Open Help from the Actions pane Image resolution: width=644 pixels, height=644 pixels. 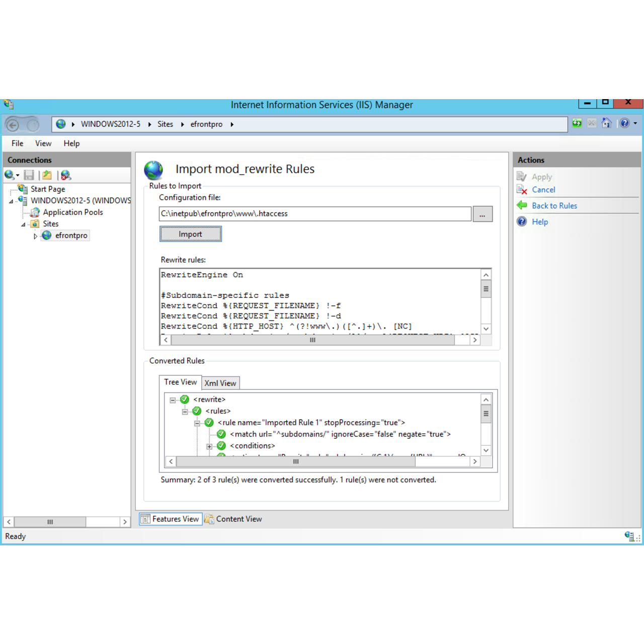539,222
